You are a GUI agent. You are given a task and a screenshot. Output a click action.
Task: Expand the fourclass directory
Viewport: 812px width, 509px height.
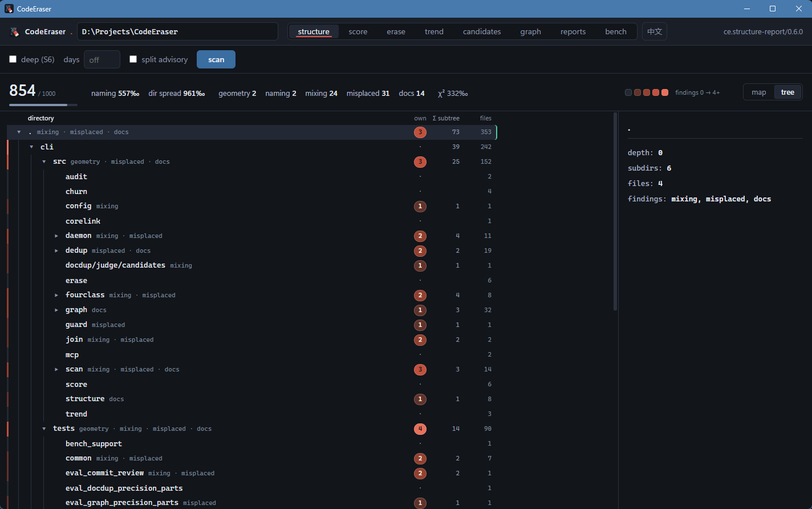[56, 295]
